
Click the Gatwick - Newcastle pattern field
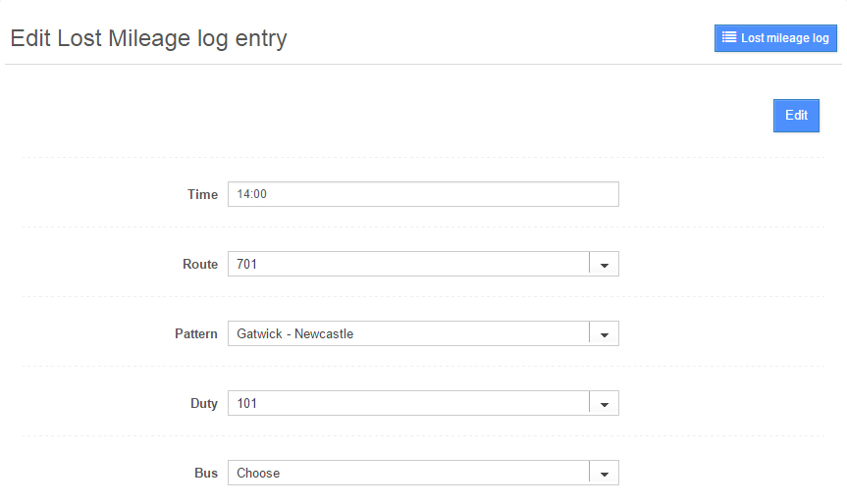(x=408, y=334)
